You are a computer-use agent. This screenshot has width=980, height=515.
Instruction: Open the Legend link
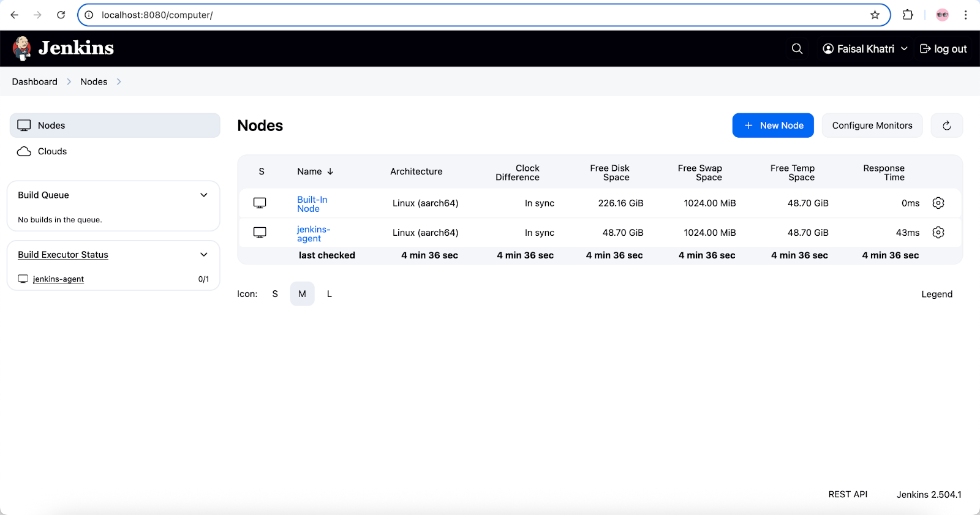[937, 294]
